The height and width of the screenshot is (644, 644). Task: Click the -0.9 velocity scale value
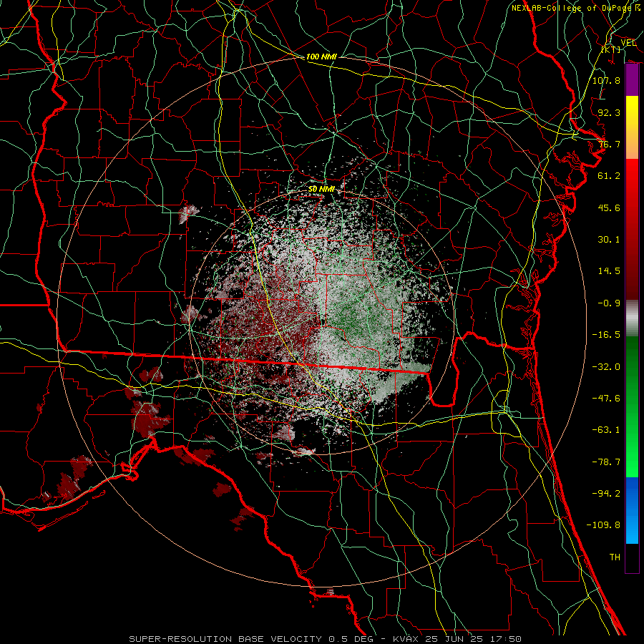[x=609, y=303]
